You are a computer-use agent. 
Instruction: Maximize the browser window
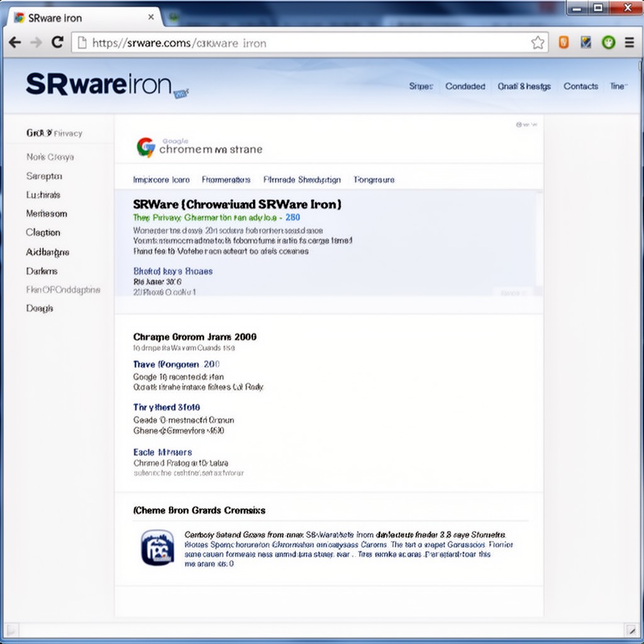tap(598, 8)
